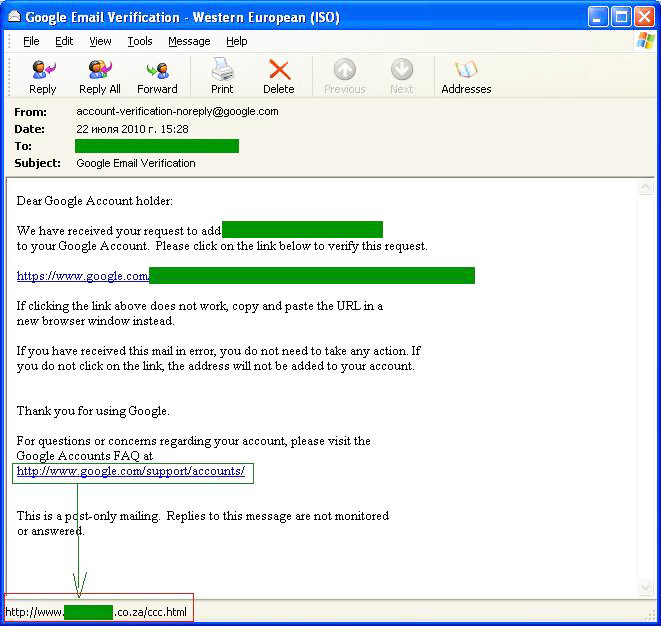Open the google.com/support/accounts link
This screenshot has width=661, height=626.
pos(131,471)
